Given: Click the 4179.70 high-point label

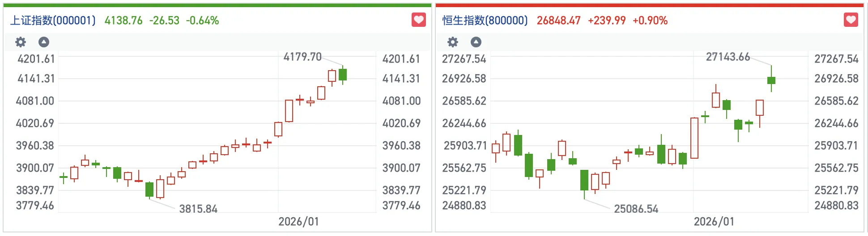Looking at the screenshot, I should [302, 57].
